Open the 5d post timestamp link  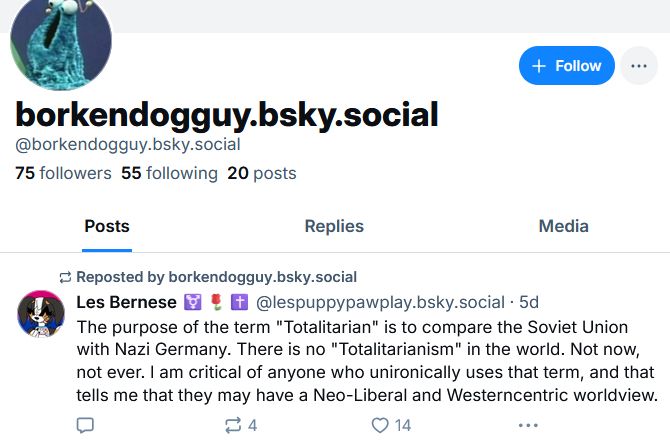point(529,302)
